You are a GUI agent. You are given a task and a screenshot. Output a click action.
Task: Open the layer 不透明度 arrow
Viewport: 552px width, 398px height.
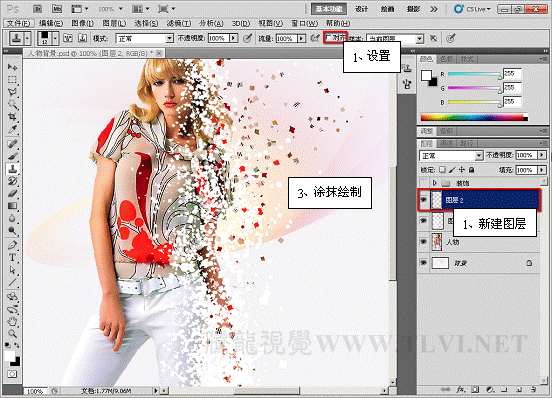[542, 155]
